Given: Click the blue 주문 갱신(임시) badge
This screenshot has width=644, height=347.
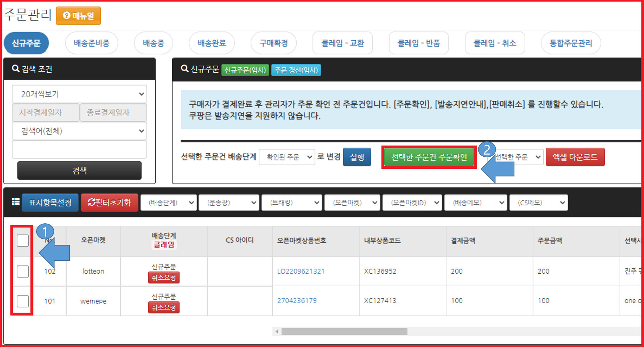Looking at the screenshot, I should [296, 70].
